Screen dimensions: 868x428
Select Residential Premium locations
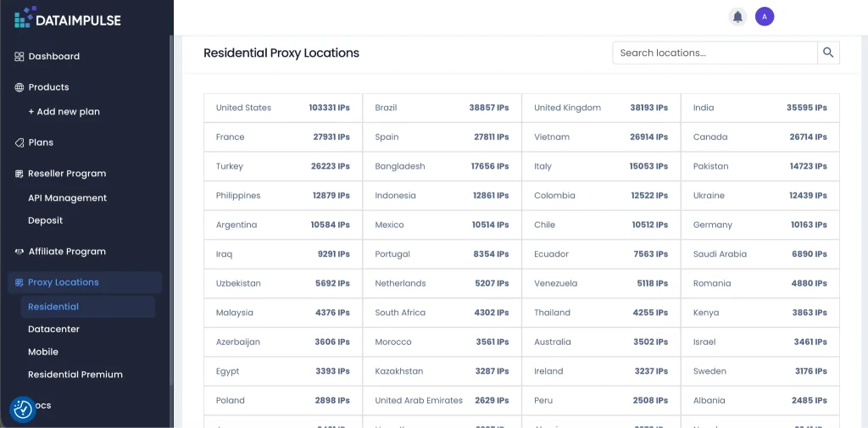pyautogui.click(x=75, y=375)
